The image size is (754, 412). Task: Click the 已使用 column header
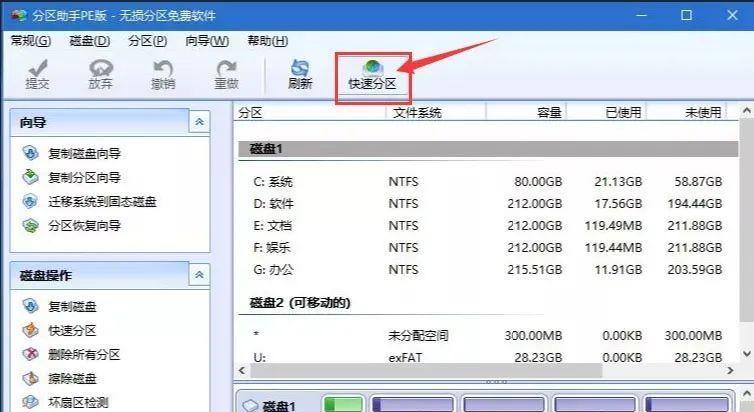pyautogui.click(x=606, y=112)
